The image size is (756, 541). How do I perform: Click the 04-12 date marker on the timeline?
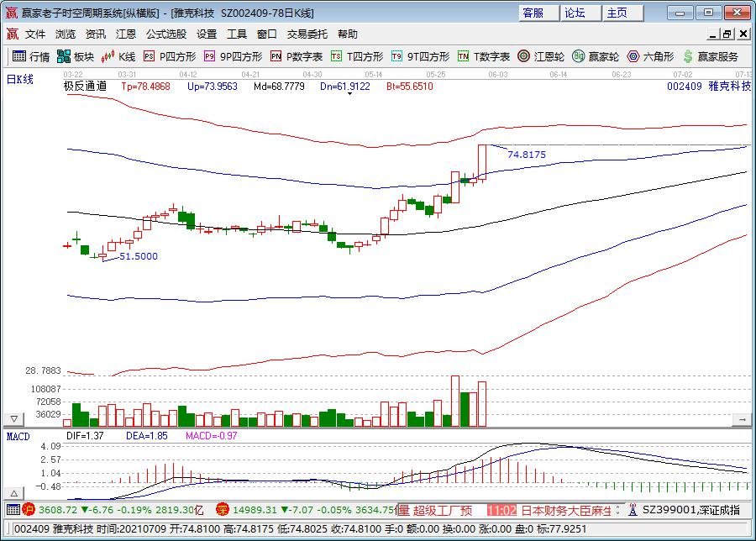point(188,75)
